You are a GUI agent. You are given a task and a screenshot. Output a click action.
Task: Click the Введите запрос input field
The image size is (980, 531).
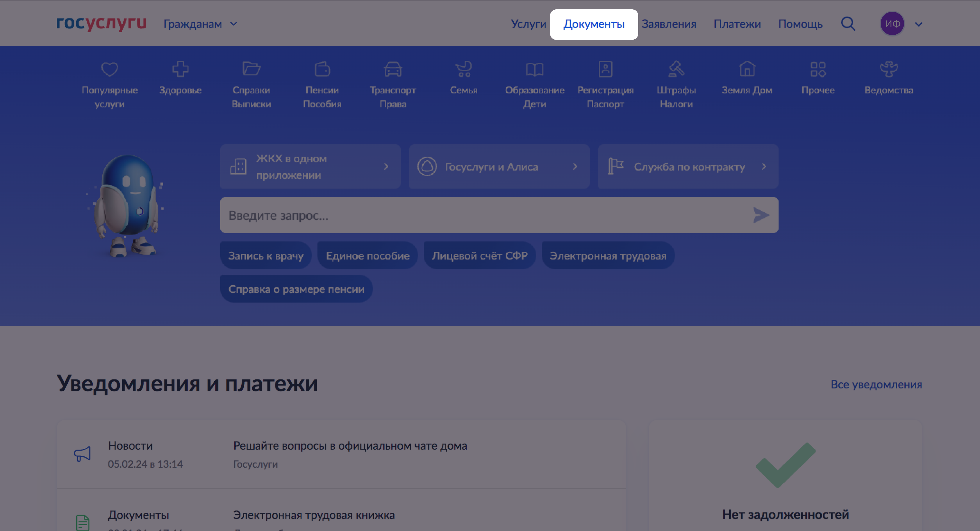click(x=499, y=215)
